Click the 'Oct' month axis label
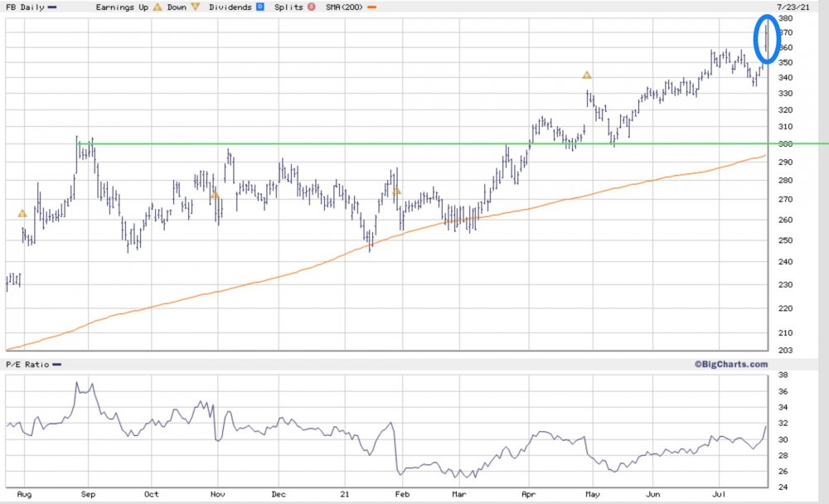 (151, 494)
